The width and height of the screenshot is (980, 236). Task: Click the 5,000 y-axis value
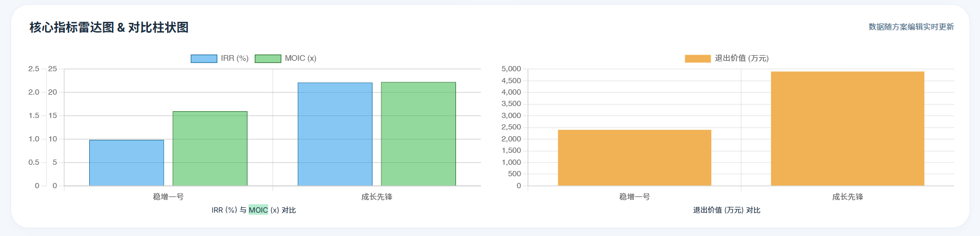(511, 69)
